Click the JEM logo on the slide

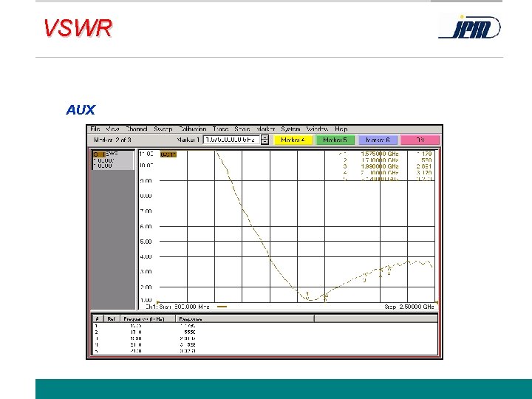coord(470,27)
